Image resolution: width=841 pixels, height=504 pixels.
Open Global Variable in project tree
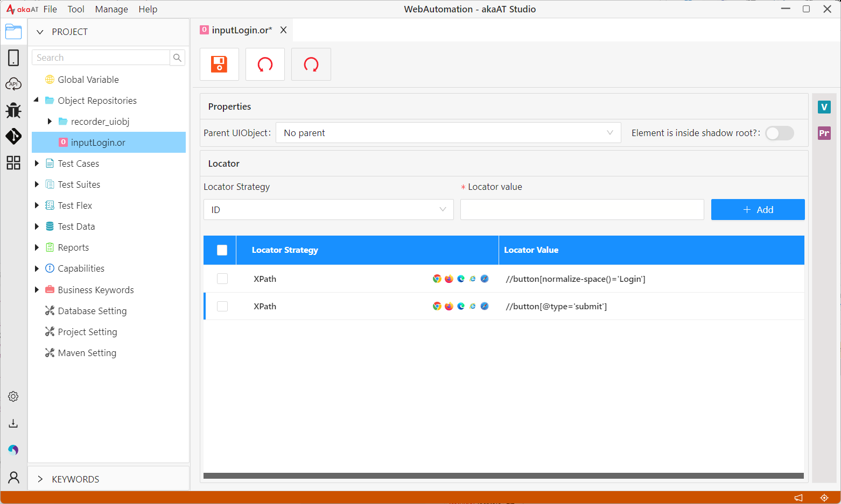(88, 80)
